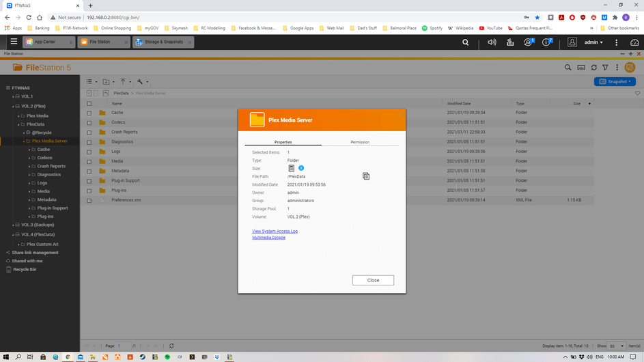The height and width of the screenshot is (362, 644).
Task: Check the Diagnostics folder checkbox
Action: [89, 142]
